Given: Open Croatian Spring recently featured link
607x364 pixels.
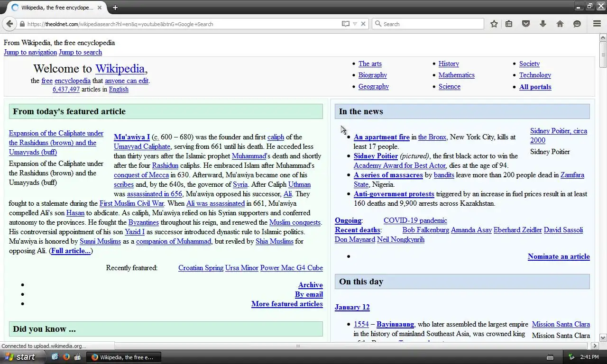Looking at the screenshot, I should (x=201, y=268).
